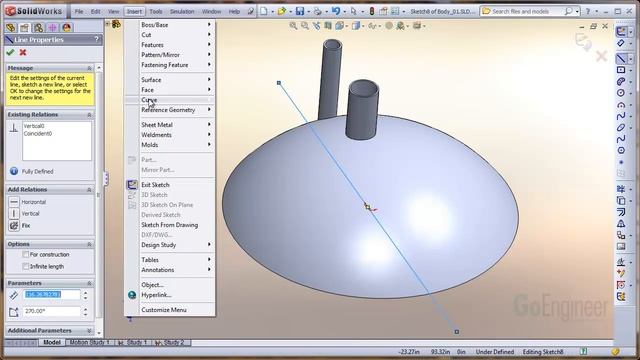Select Coincident0 in Existing Relations list
This screenshot has height=360, width=640.
click(38, 133)
